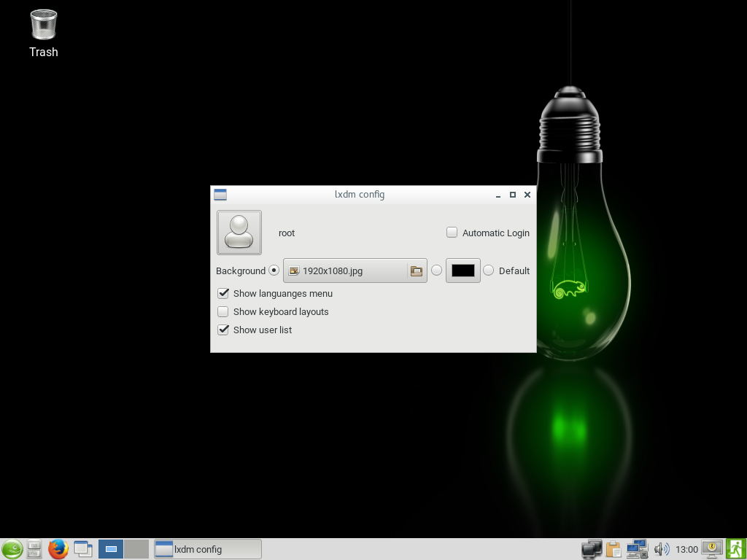Click the folder browse icon for background

[x=417, y=271]
